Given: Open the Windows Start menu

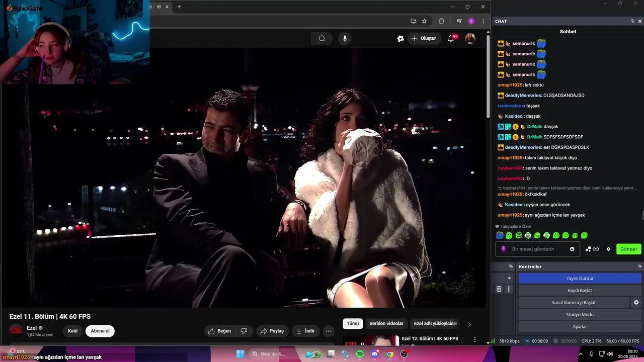Looking at the screenshot, I should click(x=240, y=354).
